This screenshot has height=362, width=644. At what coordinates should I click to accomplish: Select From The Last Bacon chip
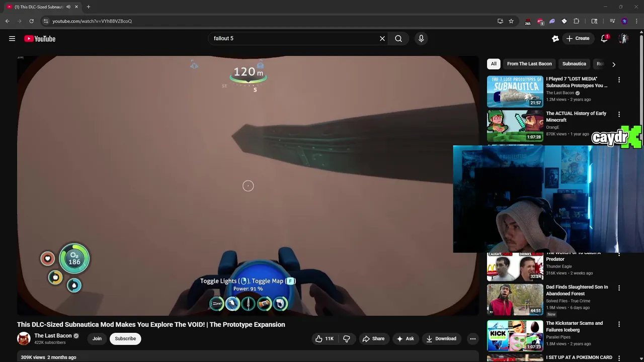(529, 64)
